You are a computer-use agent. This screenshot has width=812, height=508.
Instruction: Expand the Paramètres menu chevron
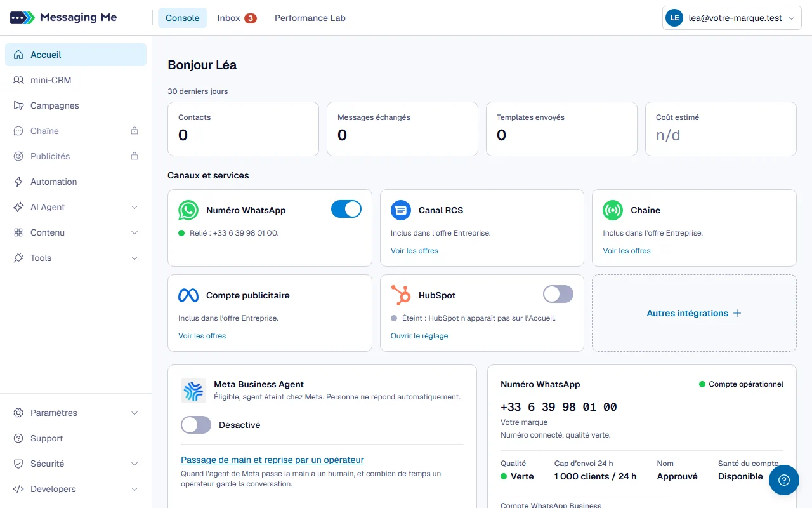tap(134, 413)
